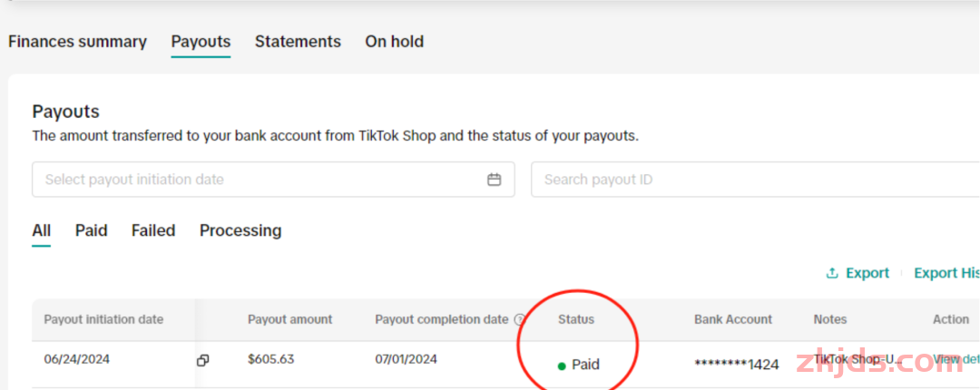Click the Payout initiation date column header
This screenshot has width=980, height=390.
(103, 319)
